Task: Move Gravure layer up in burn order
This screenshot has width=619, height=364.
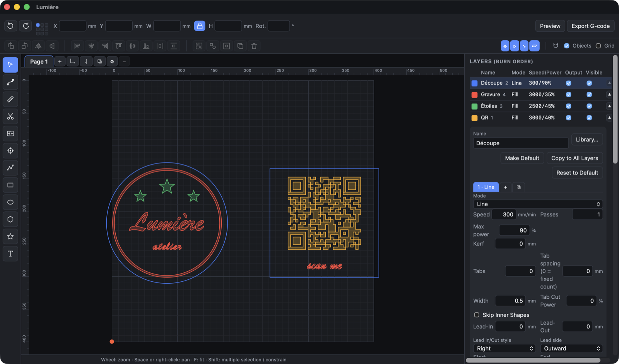Action: pyautogui.click(x=609, y=95)
